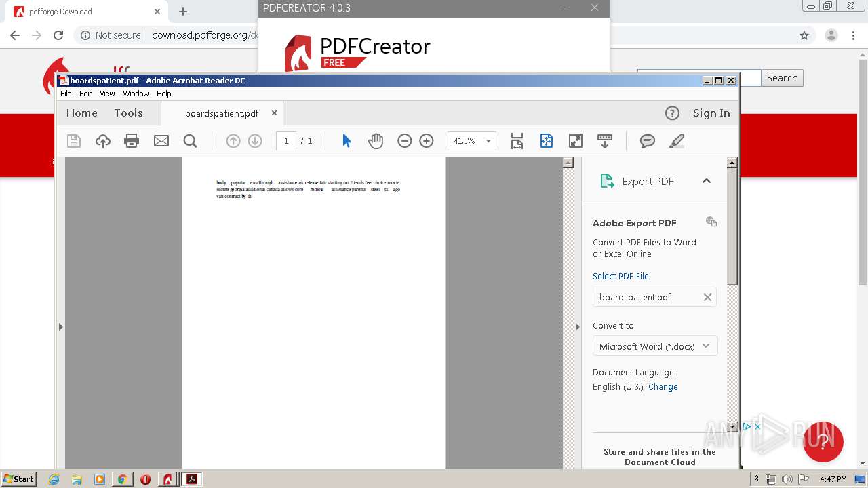Expand left navigation pane arrow
Screen dimensions: 868x488
(60, 327)
